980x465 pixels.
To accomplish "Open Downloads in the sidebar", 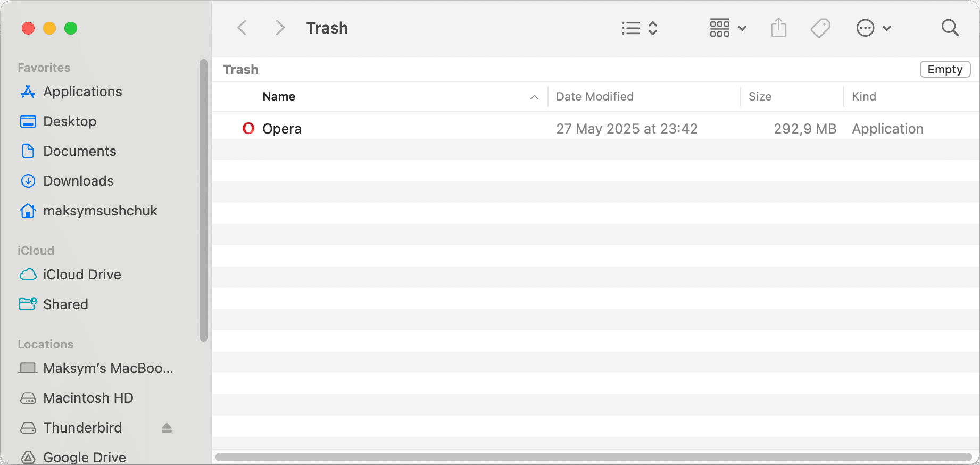I will pyautogui.click(x=78, y=181).
